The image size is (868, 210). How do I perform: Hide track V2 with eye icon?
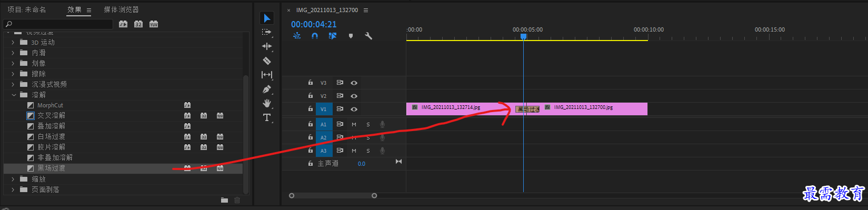pos(354,96)
